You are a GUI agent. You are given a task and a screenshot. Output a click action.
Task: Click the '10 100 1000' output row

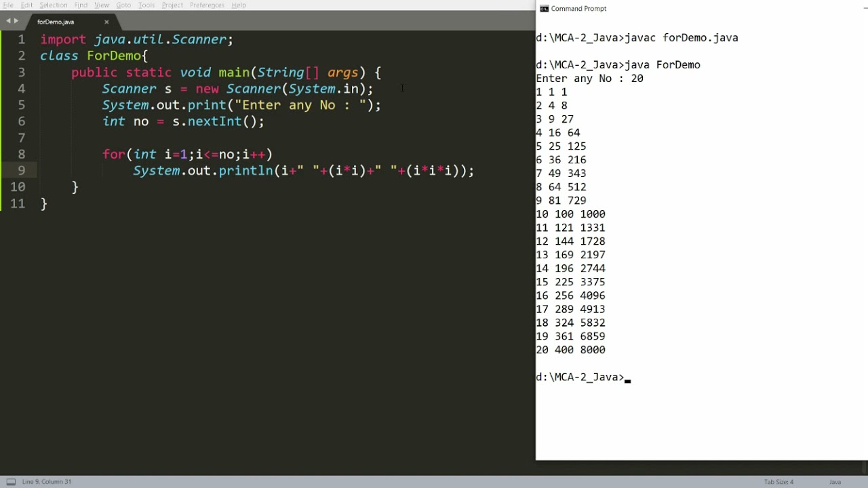(x=570, y=214)
